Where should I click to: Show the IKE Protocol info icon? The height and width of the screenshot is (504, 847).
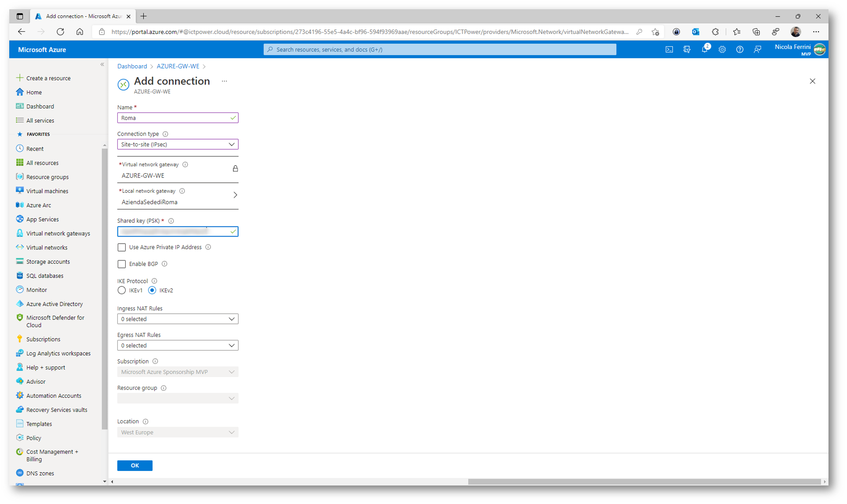click(x=154, y=281)
